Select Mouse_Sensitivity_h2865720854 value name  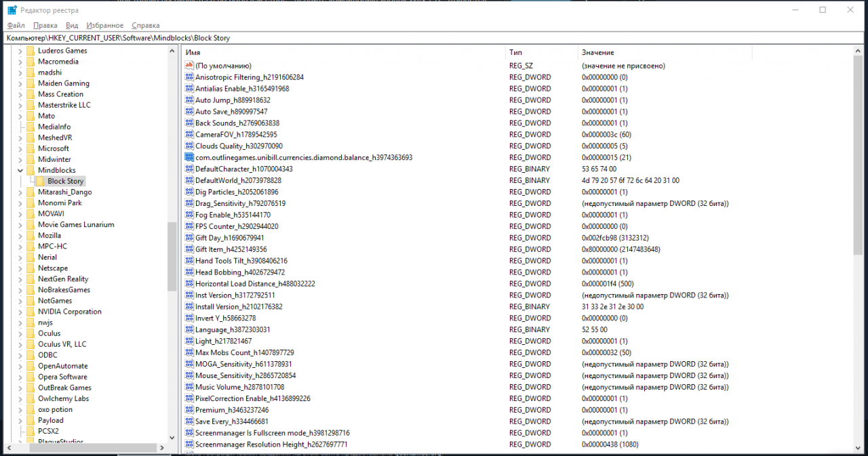(245, 375)
